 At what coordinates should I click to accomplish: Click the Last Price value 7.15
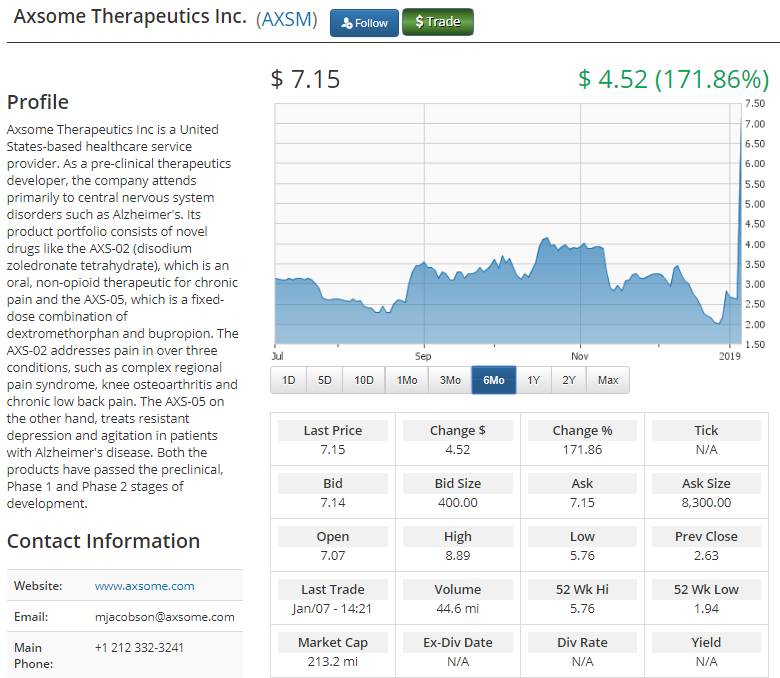[333, 450]
